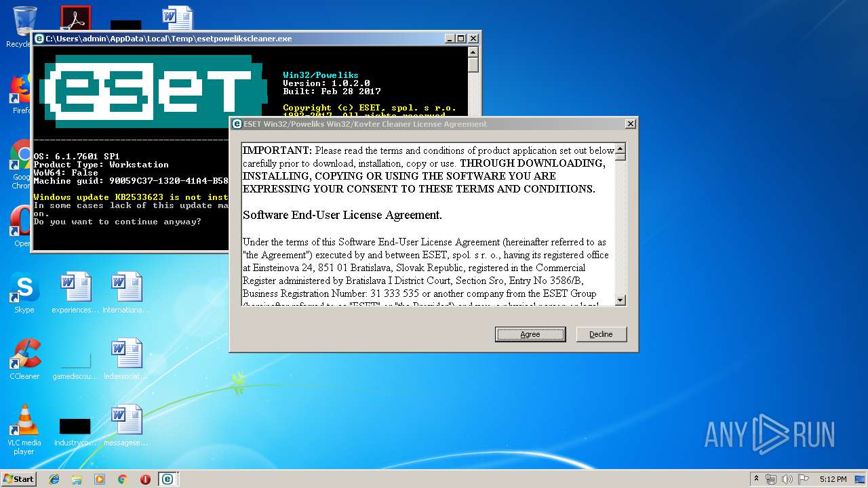Click license text scrollbar up arrow

(620, 148)
